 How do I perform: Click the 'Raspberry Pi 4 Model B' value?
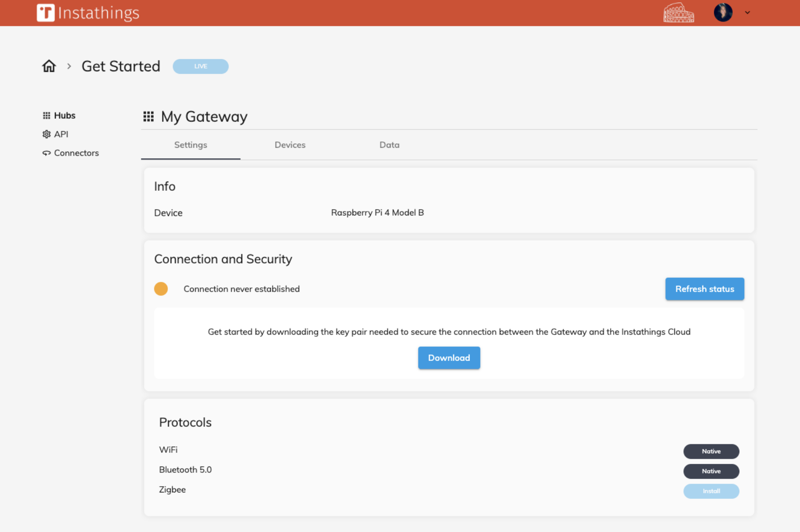coord(378,213)
